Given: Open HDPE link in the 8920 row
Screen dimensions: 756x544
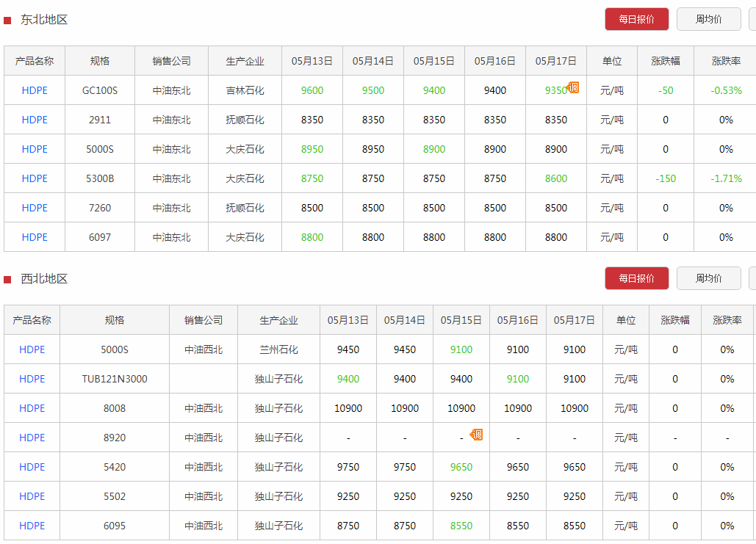Looking at the screenshot, I should pos(32,438).
